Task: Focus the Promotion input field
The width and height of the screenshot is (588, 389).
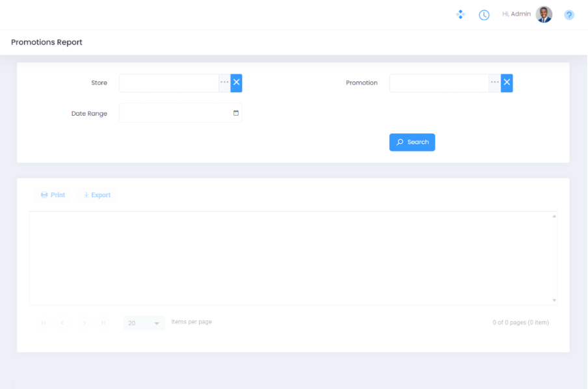Action: 439,83
